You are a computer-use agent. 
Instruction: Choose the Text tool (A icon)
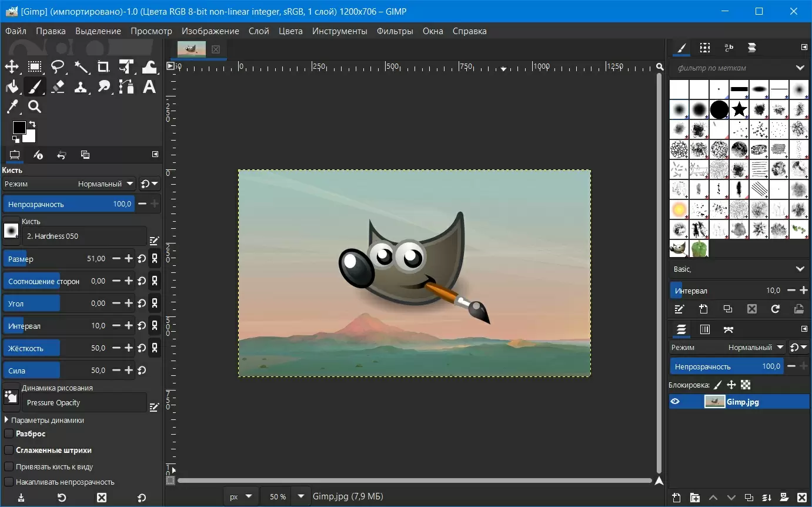[x=149, y=87]
